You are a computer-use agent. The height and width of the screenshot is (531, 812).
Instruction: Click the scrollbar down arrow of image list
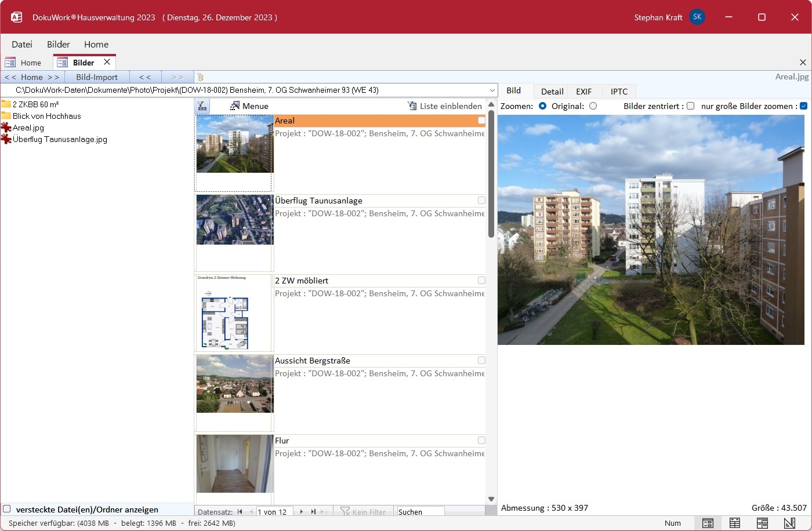point(491,499)
